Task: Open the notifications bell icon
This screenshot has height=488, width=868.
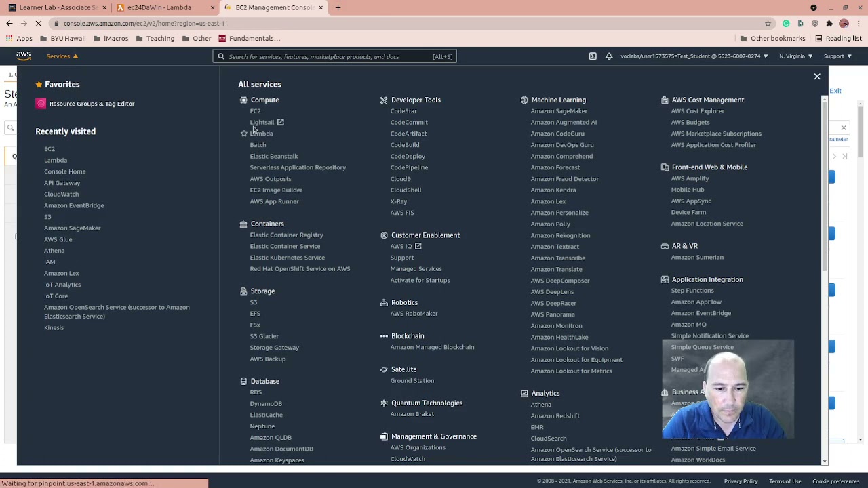Action: [609, 56]
